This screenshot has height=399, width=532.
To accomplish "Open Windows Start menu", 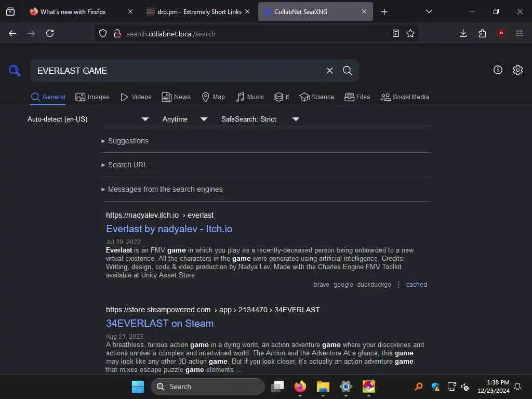I will point(138,387).
